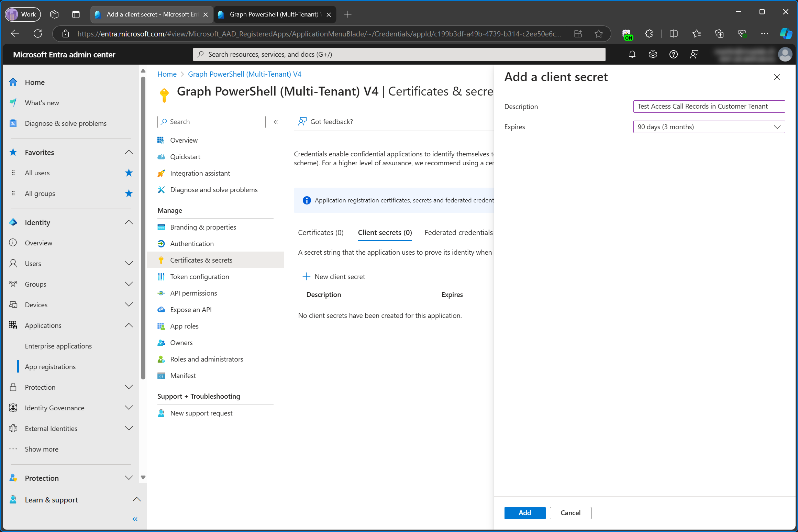
Task: Expand the Groups section
Action: 129,284
